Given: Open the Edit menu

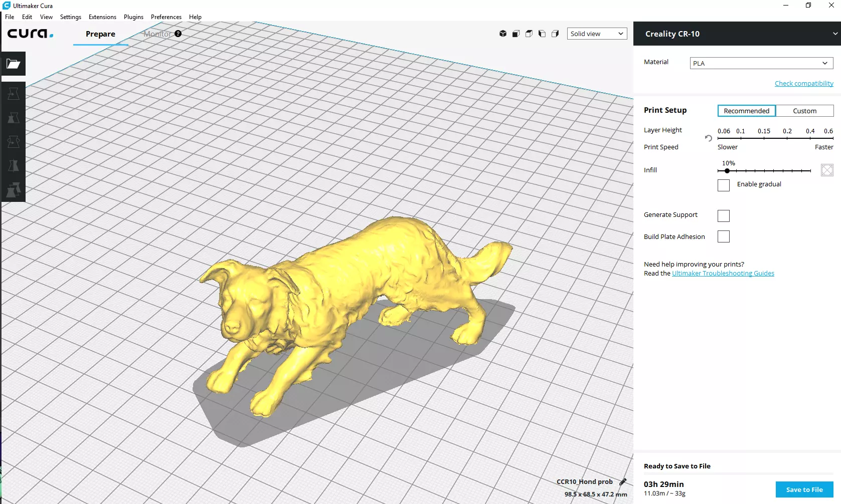Looking at the screenshot, I should click(x=27, y=17).
